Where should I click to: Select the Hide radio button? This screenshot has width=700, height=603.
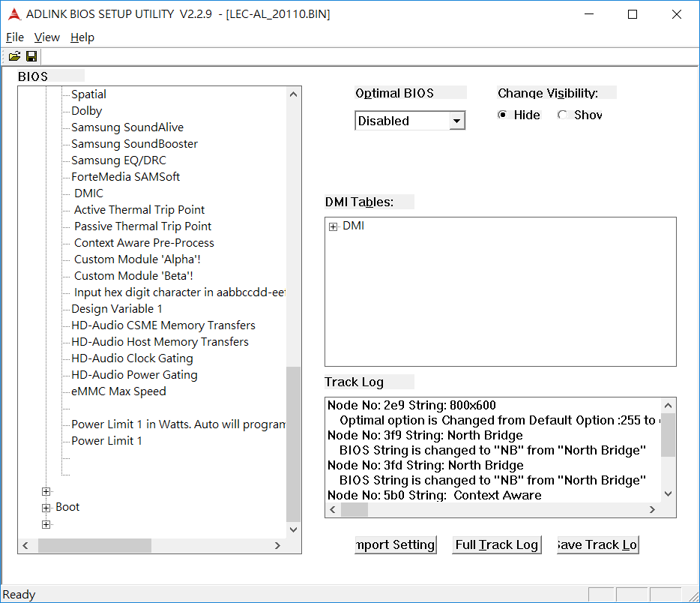click(x=502, y=115)
